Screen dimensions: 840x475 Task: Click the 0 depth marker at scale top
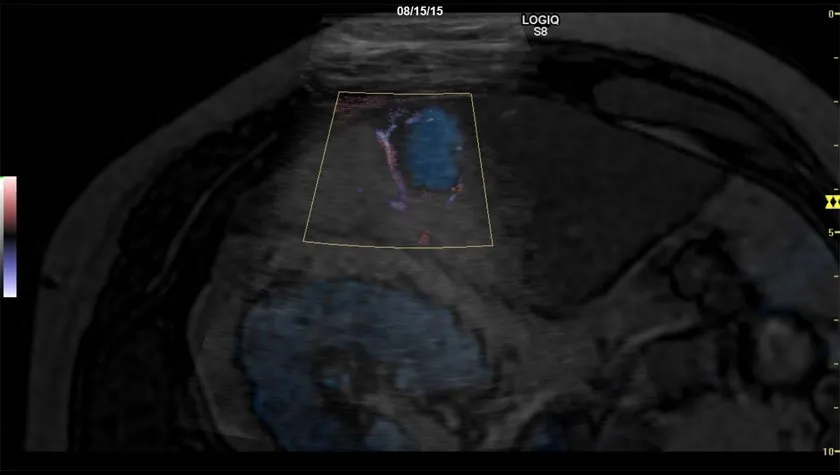pos(832,14)
